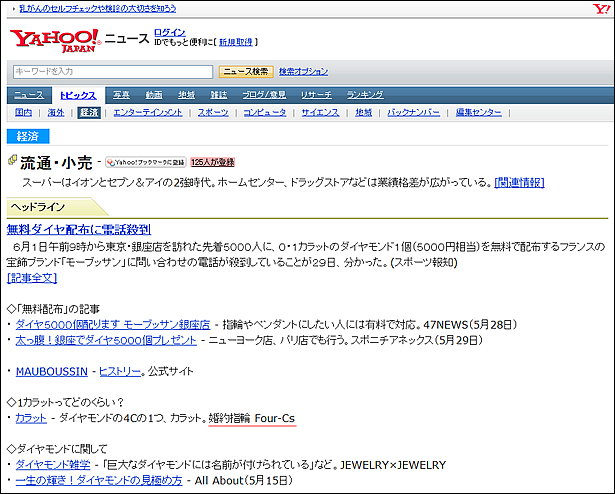
Task: Select 国内 category
Action: click(x=23, y=113)
